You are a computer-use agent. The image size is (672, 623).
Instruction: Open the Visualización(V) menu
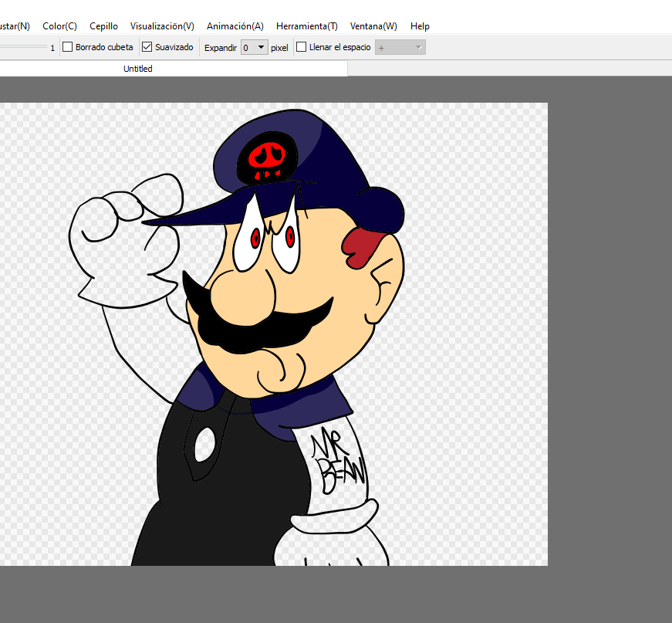[162, 26]
